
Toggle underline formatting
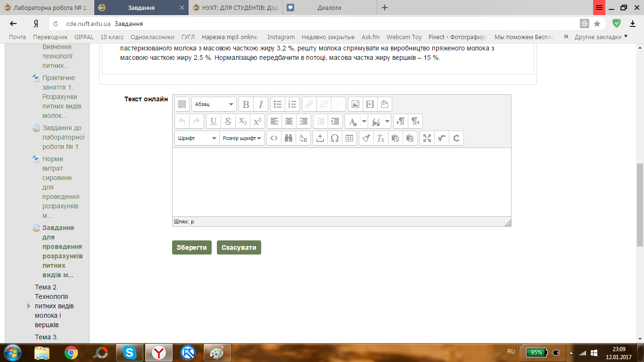tap(213, 121)
